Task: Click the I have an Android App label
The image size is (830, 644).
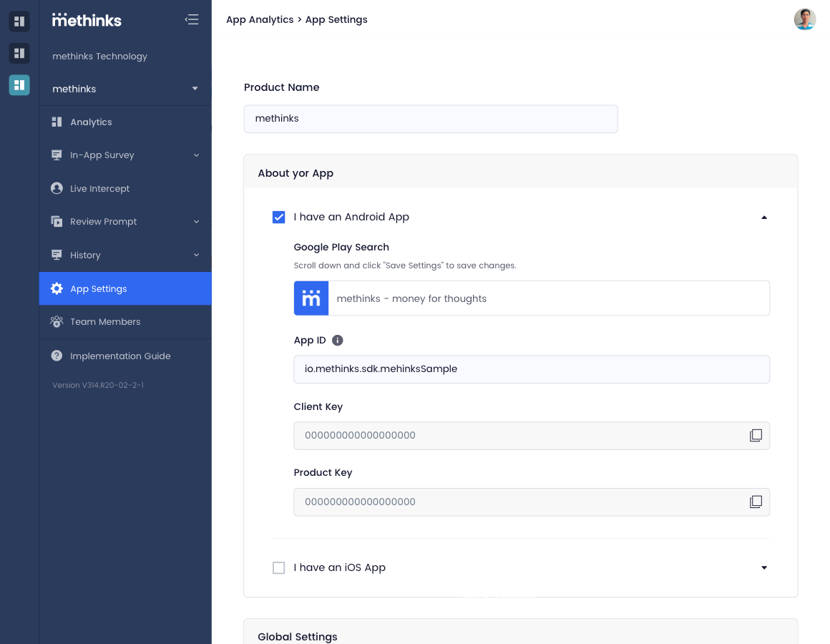Action: [x=351, y=217]
